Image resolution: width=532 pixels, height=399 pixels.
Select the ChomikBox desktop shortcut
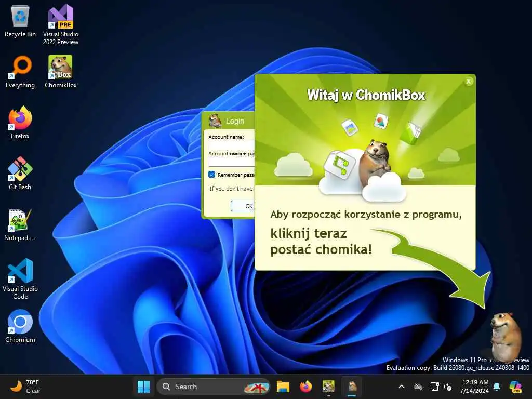[x=61, y=72]
